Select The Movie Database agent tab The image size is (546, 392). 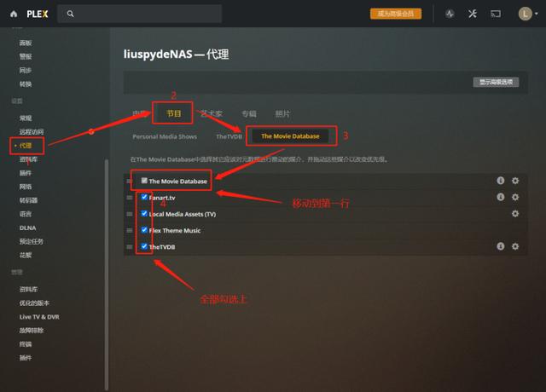click(290, 136)
